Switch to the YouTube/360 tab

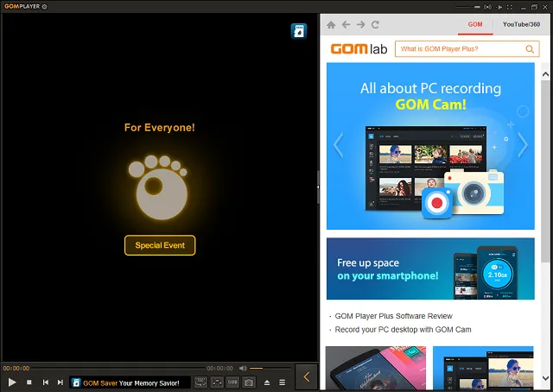click(x=521, y=25)
